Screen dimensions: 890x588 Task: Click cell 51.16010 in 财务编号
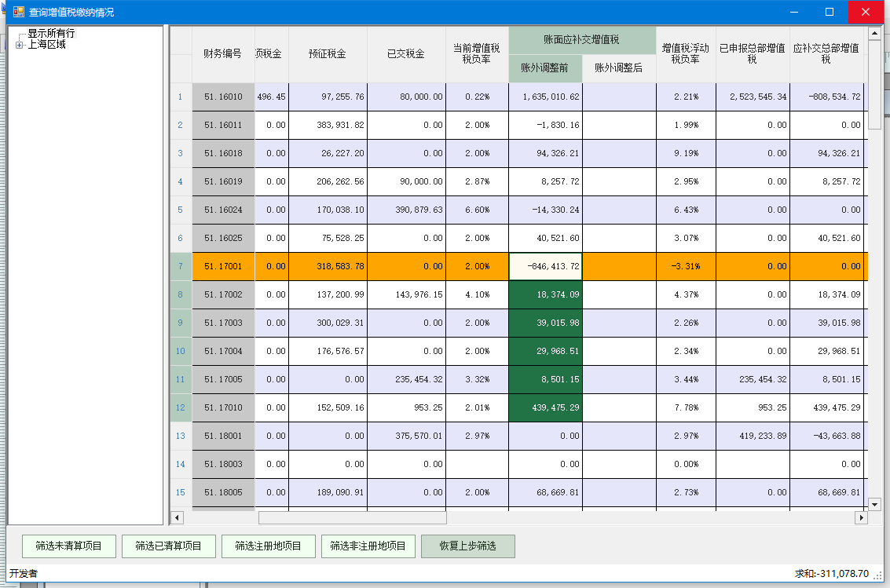tap(223, 97)
